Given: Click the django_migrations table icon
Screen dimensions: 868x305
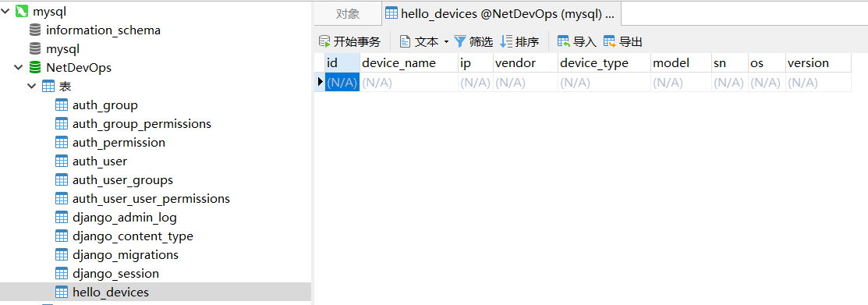Looking at the screenshot, I should (62, 254).
